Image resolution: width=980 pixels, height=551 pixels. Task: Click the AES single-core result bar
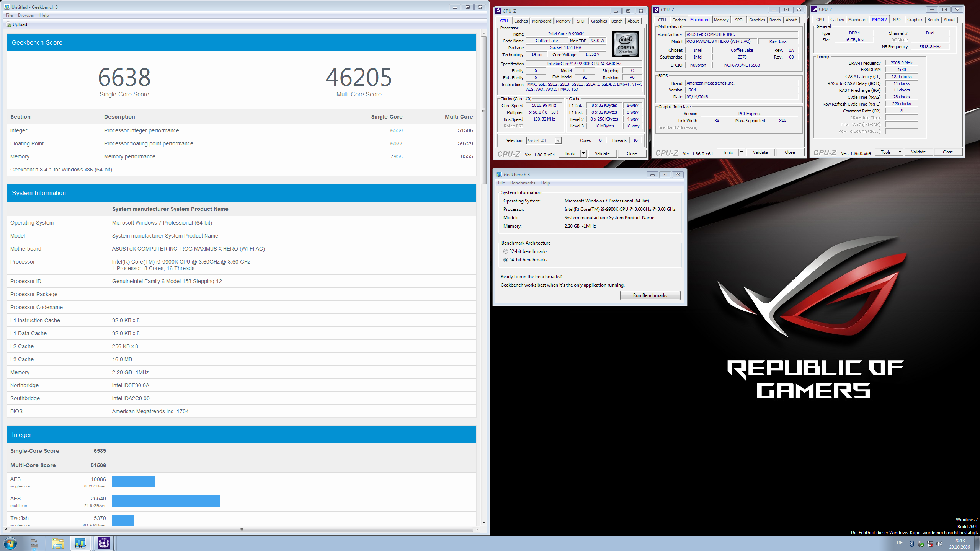134,481
